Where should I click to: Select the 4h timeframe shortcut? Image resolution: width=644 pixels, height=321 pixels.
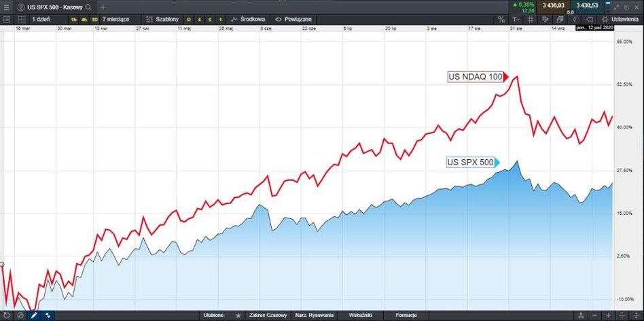[84, 19]
